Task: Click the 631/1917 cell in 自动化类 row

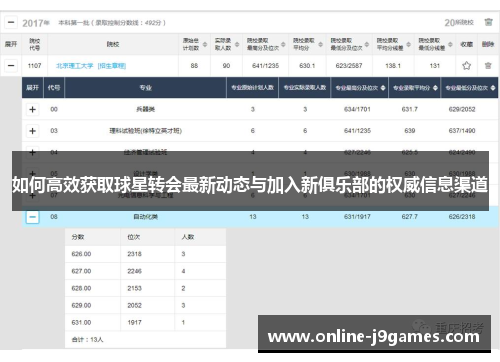Action: pyautogui.click(x=357, y=217)
